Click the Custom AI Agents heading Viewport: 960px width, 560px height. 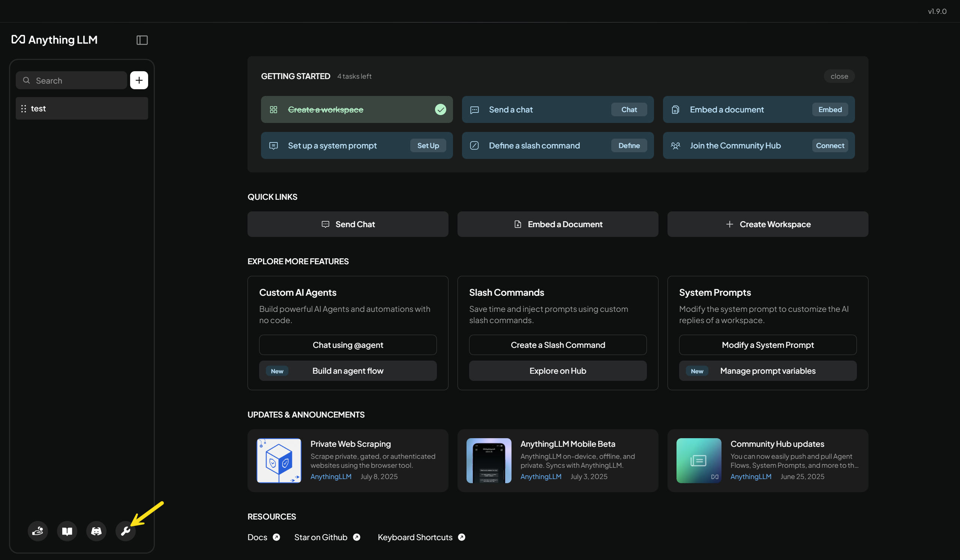click(297, 292)
